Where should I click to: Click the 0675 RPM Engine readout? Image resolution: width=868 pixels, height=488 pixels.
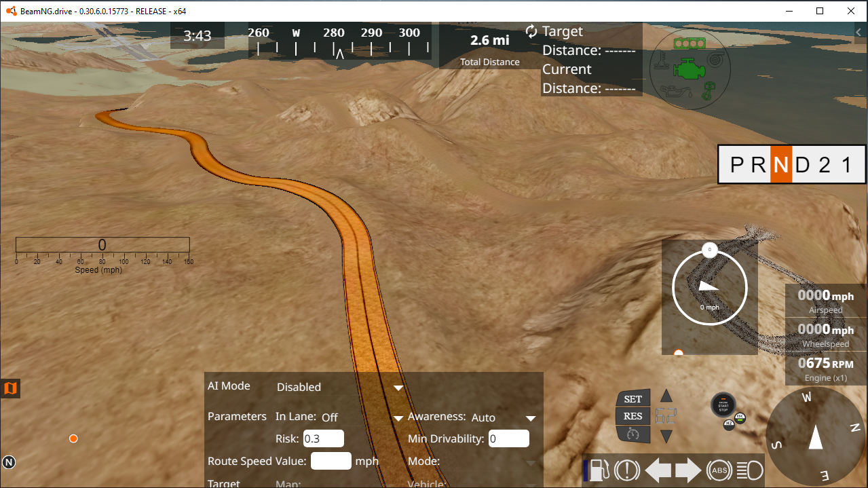pyautogui.click(x=826, y=369)
